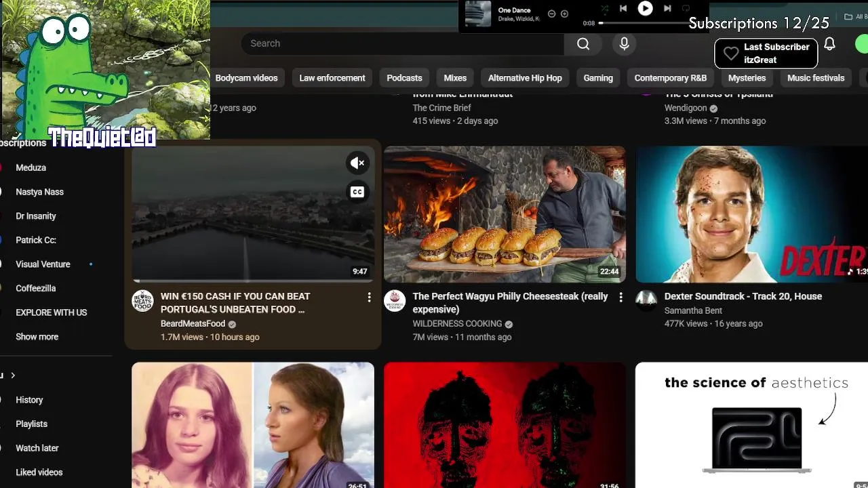This screenshot has width=868, height=488.
Task: Open the science of aesthetics thumbnail
Action: [x=751, y=425]
